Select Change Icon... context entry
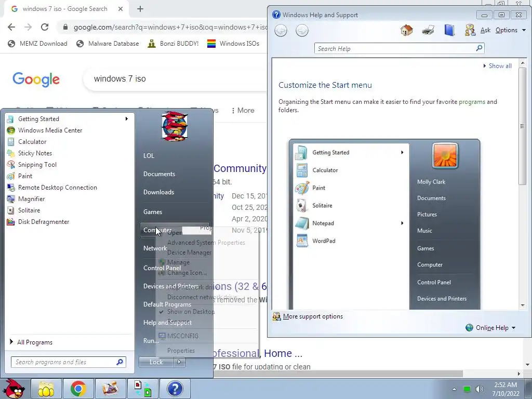This screenshot has width=532, height=399. pyautogui.click(x=187, y=272)
